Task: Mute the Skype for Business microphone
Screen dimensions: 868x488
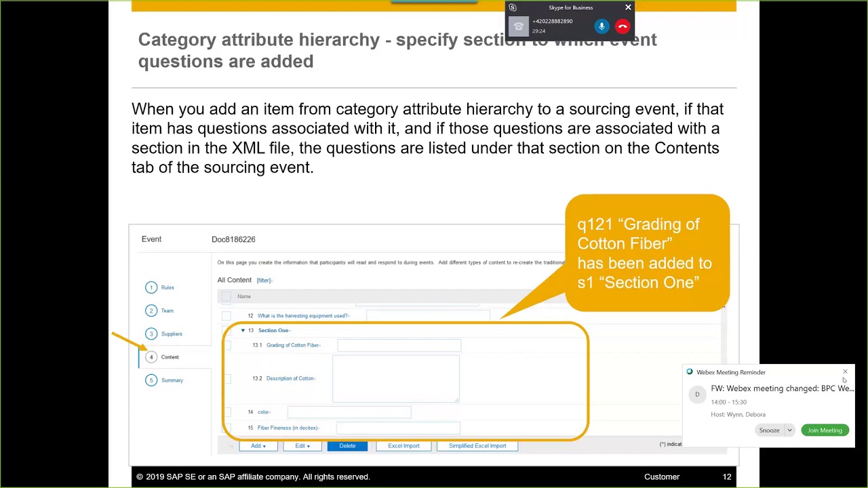Action: [601, 26]
